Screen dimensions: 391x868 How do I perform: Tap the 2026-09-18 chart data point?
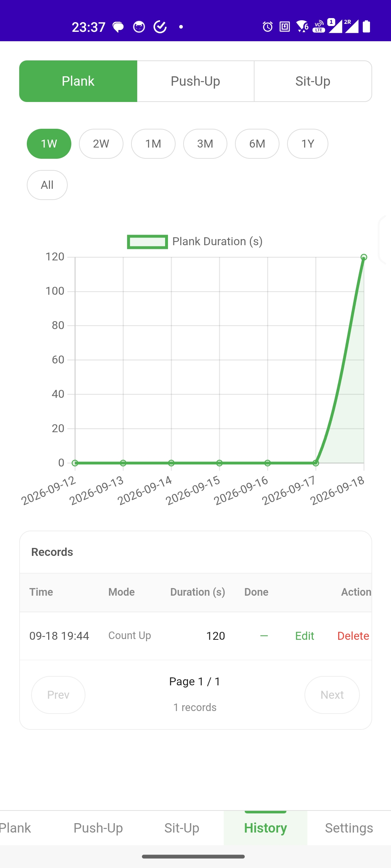(x=364, y=257)
